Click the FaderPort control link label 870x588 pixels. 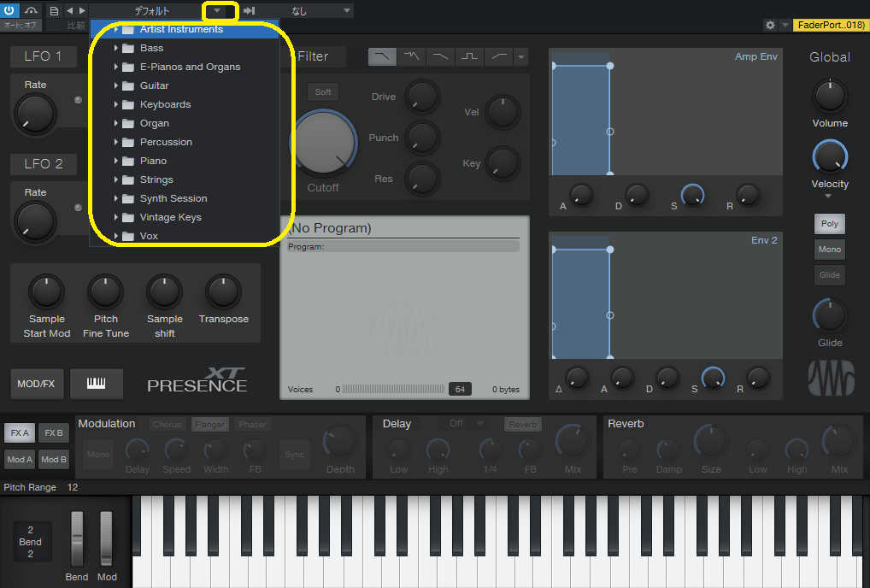[830, 25]
